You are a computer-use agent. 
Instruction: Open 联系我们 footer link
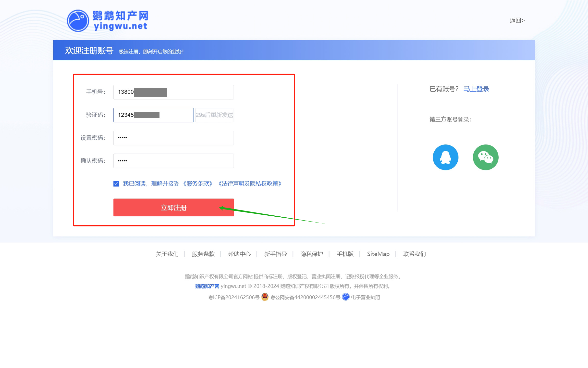coord(414,254)
